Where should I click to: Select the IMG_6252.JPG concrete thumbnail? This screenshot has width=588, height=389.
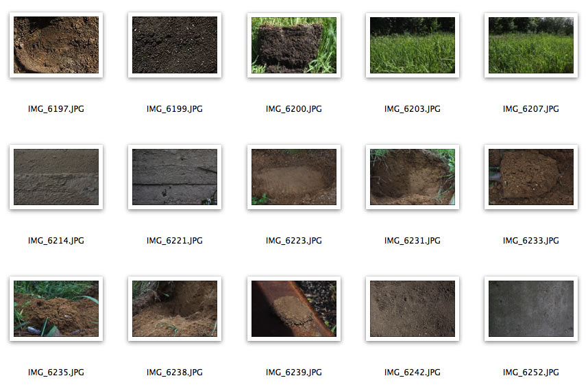531,309
